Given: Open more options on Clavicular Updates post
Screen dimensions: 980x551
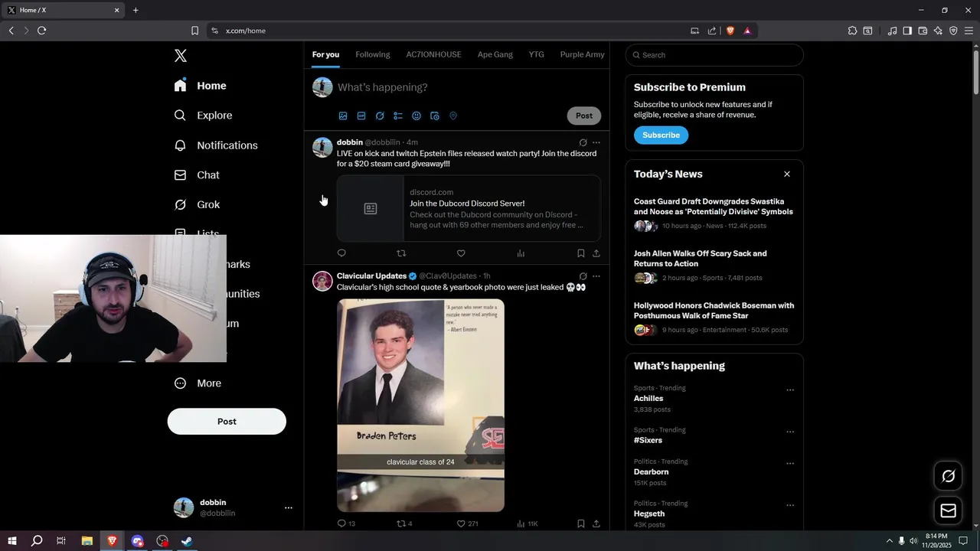Looking at the screenshot, I should click(596, 276).
